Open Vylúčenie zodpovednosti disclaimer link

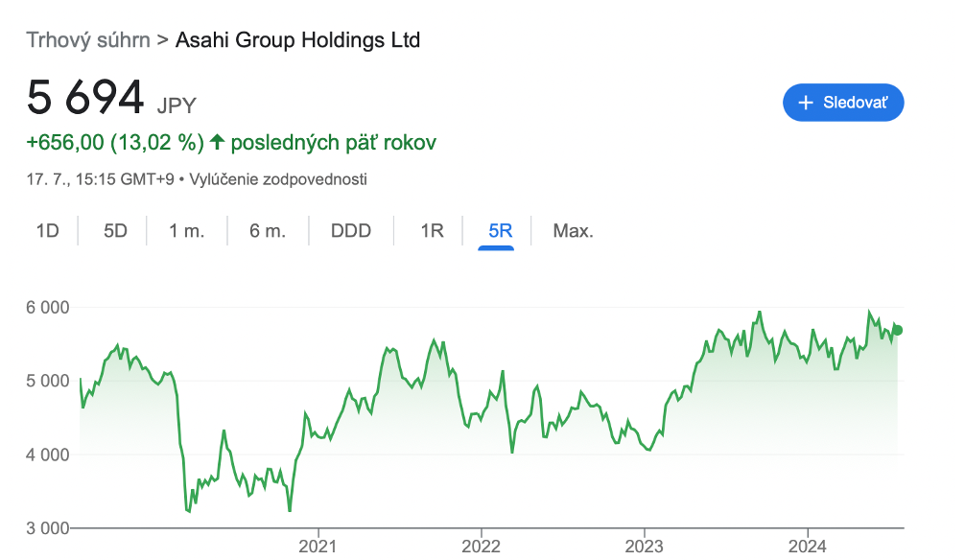tap(278, 179)
